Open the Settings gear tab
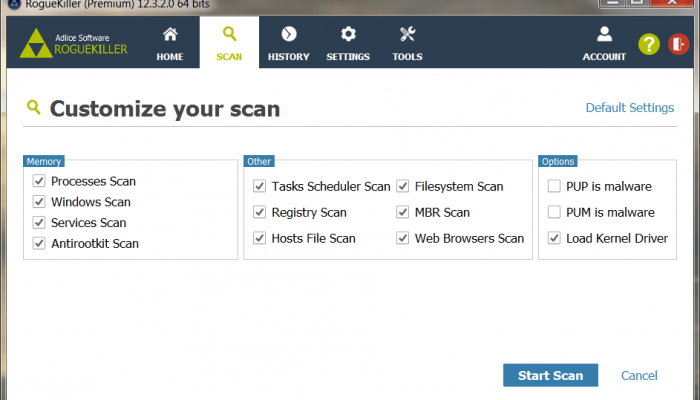700x400 pixels. click(348, 44)
